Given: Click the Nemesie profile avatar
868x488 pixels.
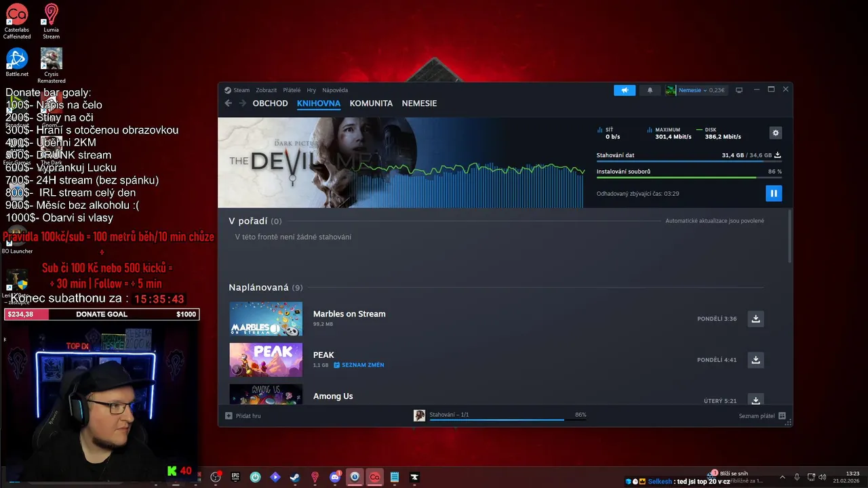Looking at the screenshot, I should tap(670, 90).
